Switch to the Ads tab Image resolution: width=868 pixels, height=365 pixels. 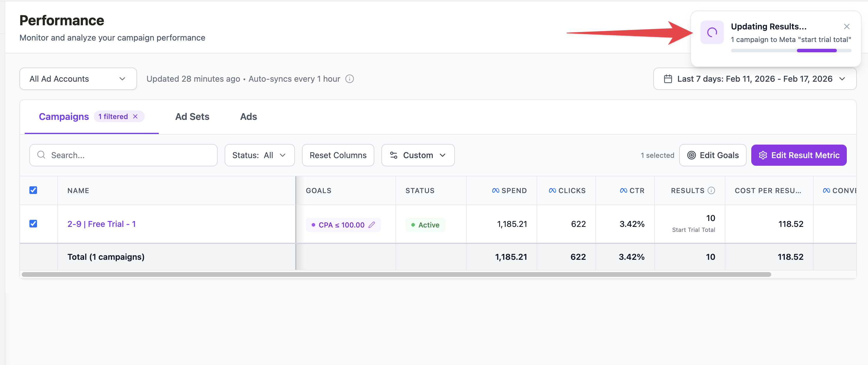(248, 116)
